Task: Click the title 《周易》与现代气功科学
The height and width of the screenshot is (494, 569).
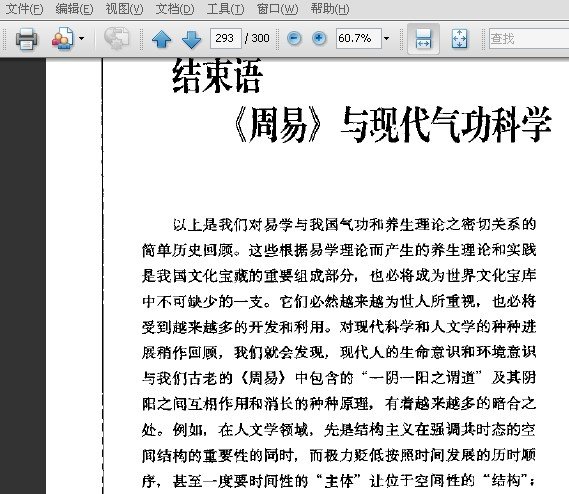Action: pos(392,124)
